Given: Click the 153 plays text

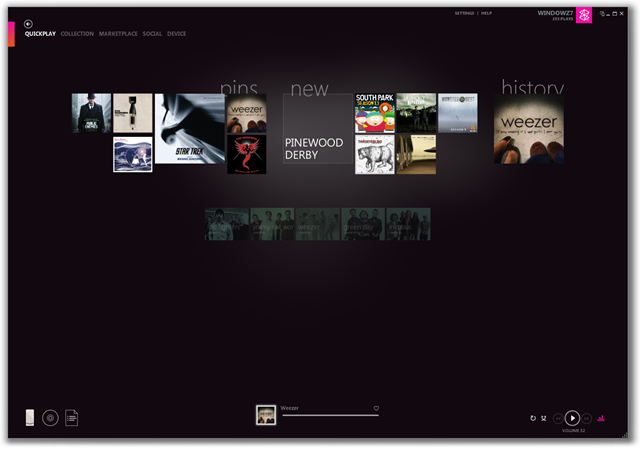Looking at the screenshot, I should click(x=563, y=19).
